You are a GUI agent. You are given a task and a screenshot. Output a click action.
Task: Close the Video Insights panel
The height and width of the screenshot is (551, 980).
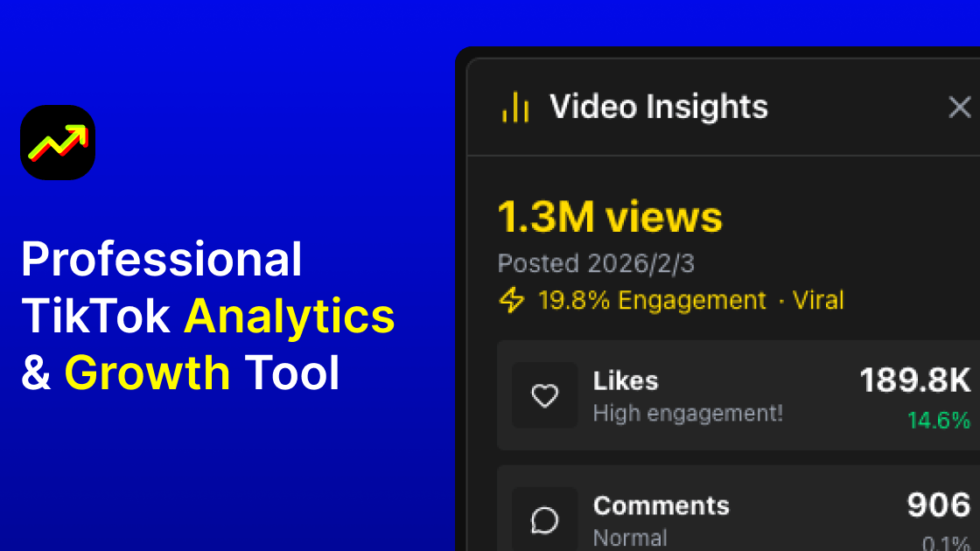(x=959, y=107)
